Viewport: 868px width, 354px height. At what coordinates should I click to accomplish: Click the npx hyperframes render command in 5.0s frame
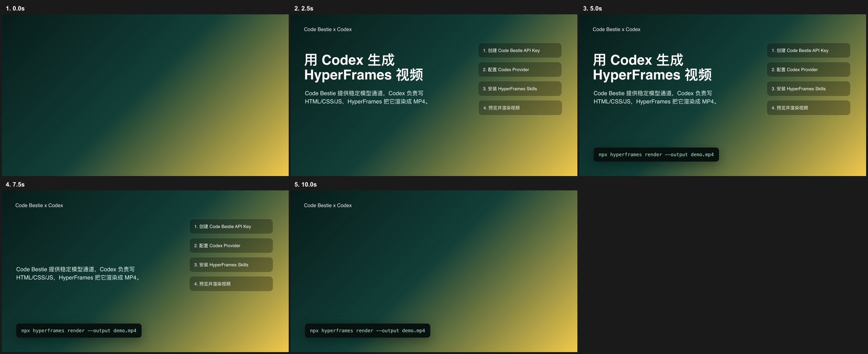tap(656, 155)
